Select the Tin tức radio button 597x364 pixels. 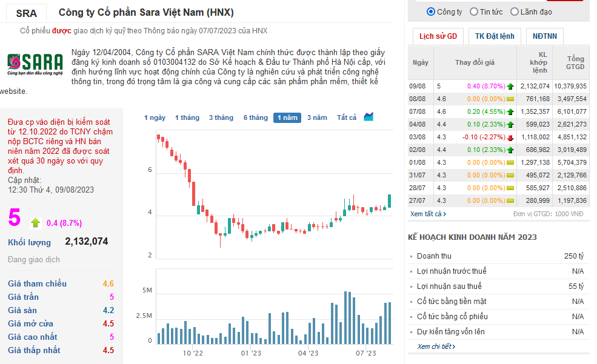(x=473, y=12)
